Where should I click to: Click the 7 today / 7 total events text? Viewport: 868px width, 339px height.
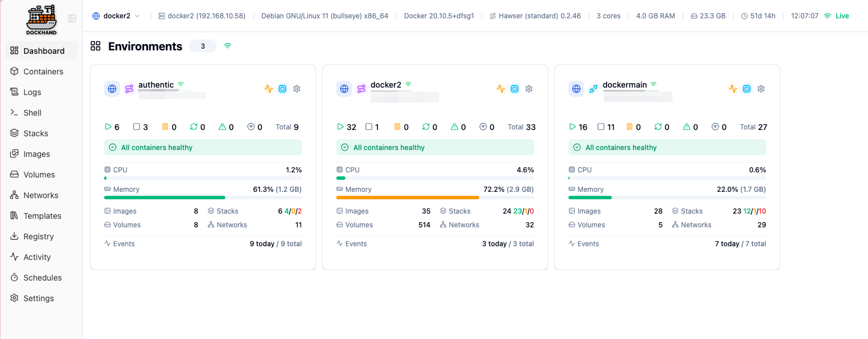pyautogui.click(x=740, y=244)
